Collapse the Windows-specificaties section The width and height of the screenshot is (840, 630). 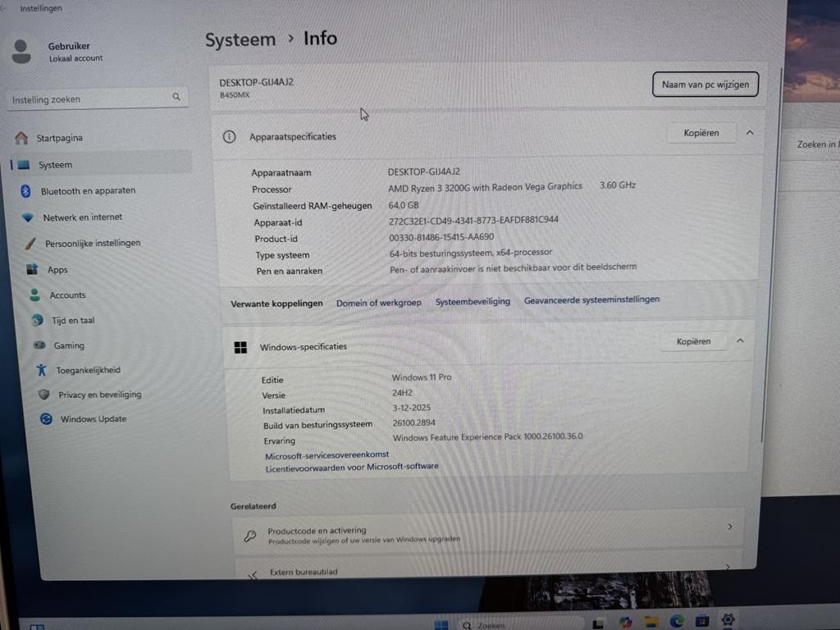(x=740, y=341)
